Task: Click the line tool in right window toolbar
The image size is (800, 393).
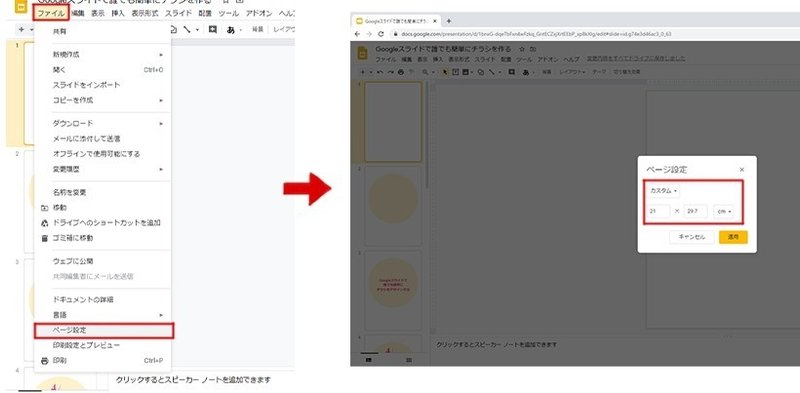Action: pyautogui.click(x=493, y=72)
